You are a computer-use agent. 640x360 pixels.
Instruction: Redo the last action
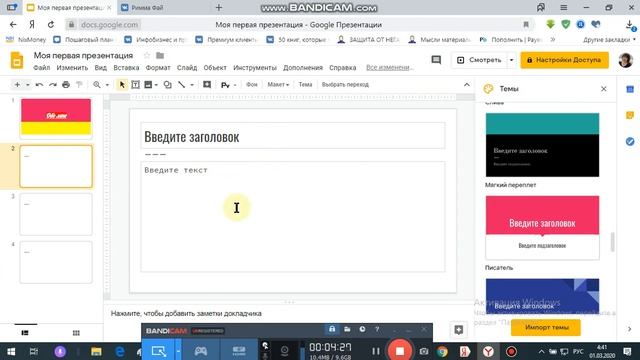coord(53,85)
